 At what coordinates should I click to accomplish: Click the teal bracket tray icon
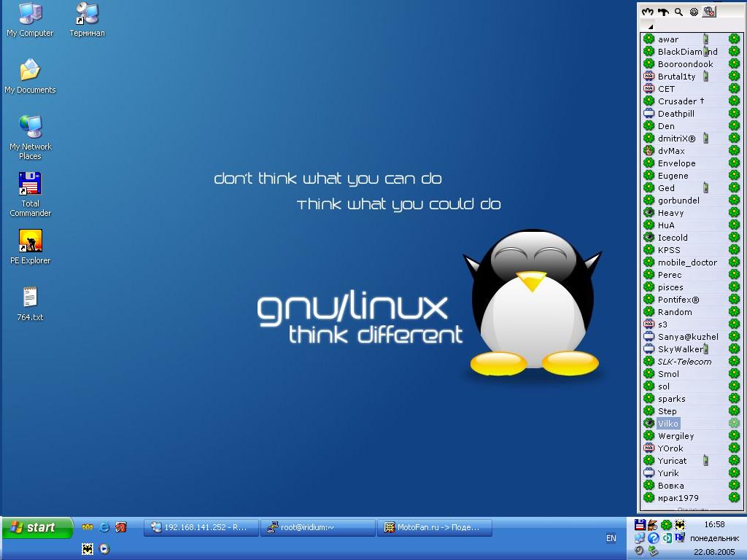coord(667,538)
